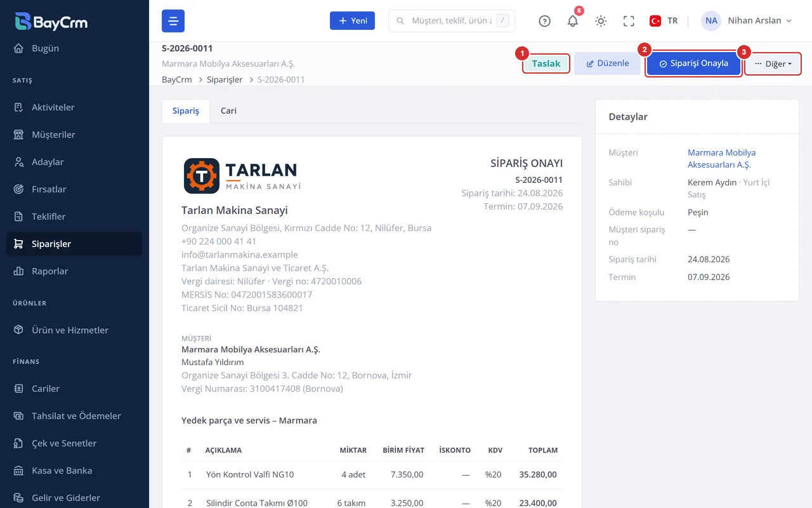Click the Fırsatlar sidebar icon
Image resolution: width=812 pixels, height=508 pixels.
pyautogui.click(x=19, y=189)
